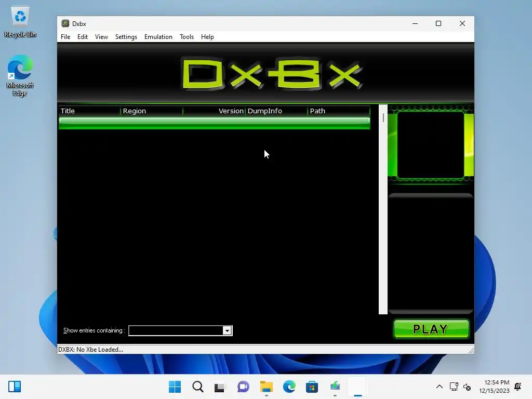
Task: Sort list by DumpInfo column header
Action: [x=276, y=111]
